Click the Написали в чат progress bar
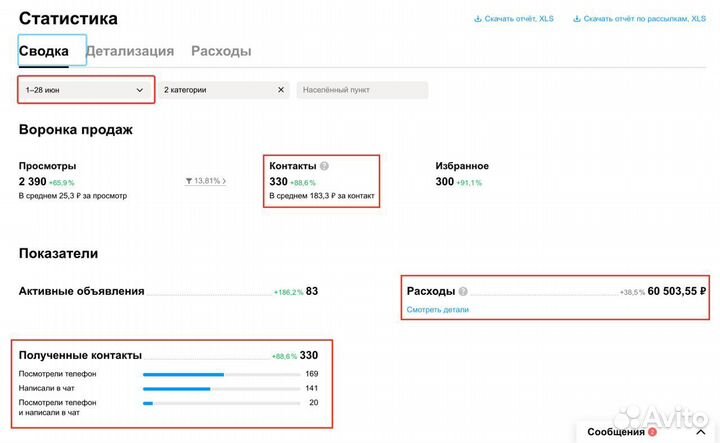720x443 pixels. click(x=221, y=389)
